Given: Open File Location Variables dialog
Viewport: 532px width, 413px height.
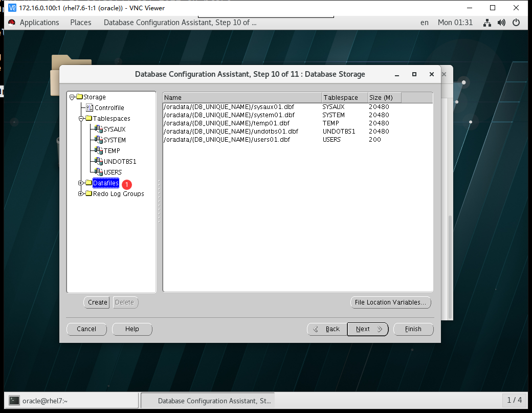Looking at the screenshot, I should click(x=390, y=302).
